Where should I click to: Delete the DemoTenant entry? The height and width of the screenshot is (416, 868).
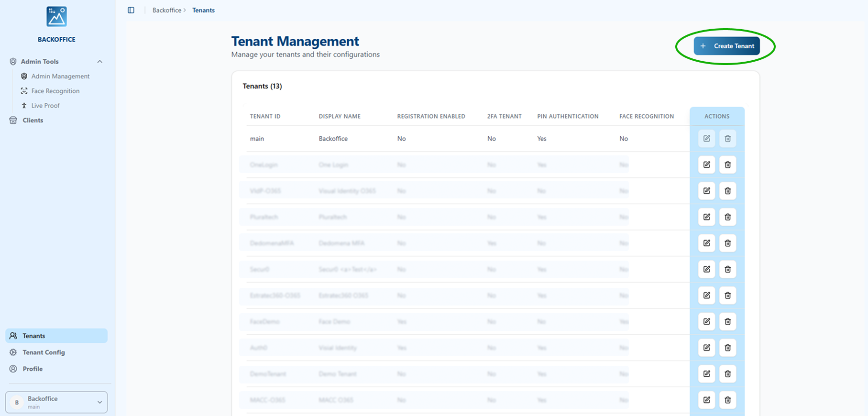pos(727,374)
